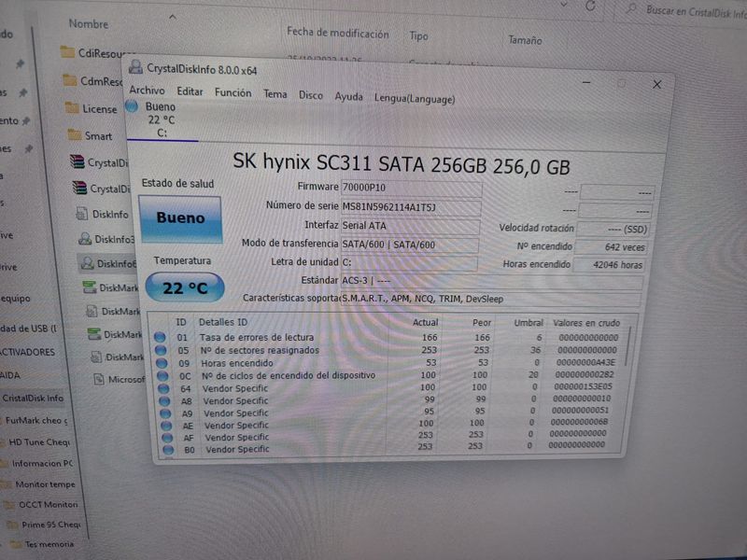Click the supported features field with S.M.A.R.T.
This screenshot has height=560, width=747.
tap(490, 299)
